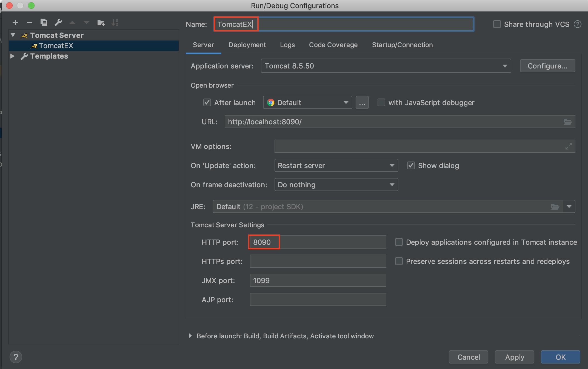Switch to the Deployment tab
The width and height of the screenshot is (588, 369).
(x=247, y=45)
